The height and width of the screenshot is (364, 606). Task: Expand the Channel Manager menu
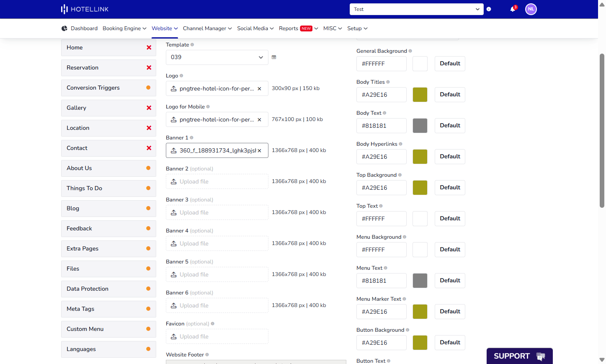207,28
